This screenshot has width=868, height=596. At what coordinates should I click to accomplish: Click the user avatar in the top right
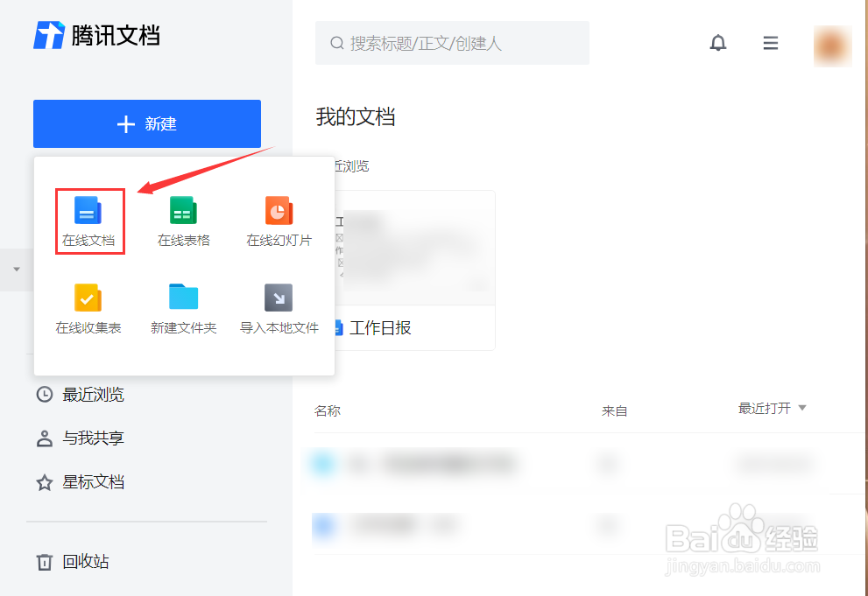[x=832, y=46]
